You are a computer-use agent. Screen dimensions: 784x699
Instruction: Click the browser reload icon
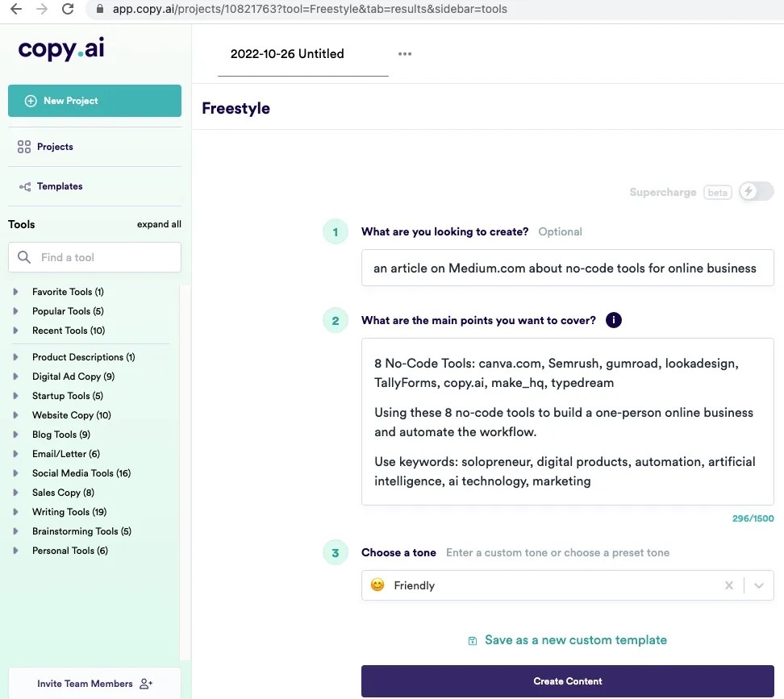pyautogui.click(x=68, y=10)
